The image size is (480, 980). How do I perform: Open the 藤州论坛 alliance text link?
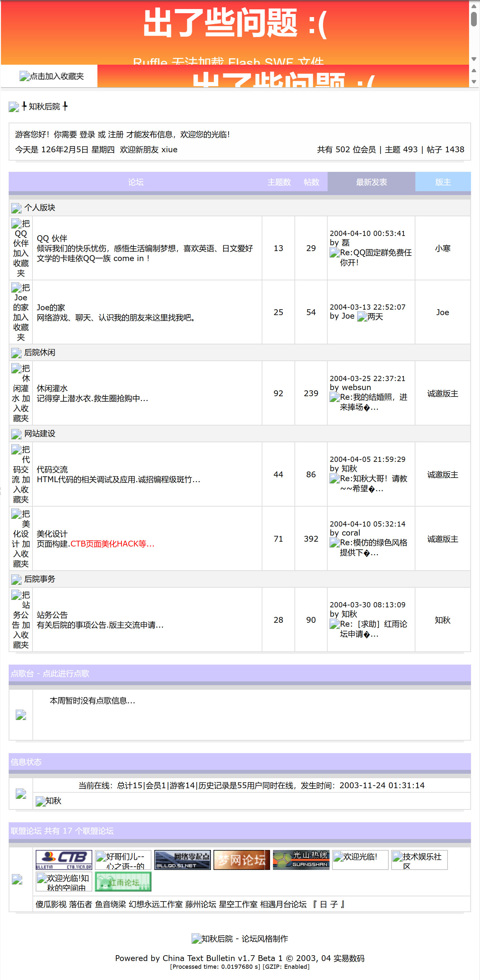point(200,904)
